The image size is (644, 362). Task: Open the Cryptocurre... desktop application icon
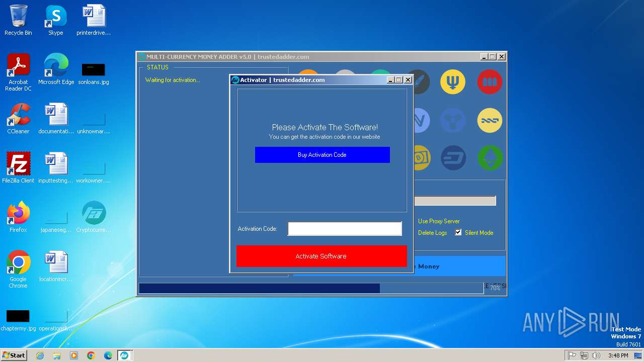coord(94,217)
